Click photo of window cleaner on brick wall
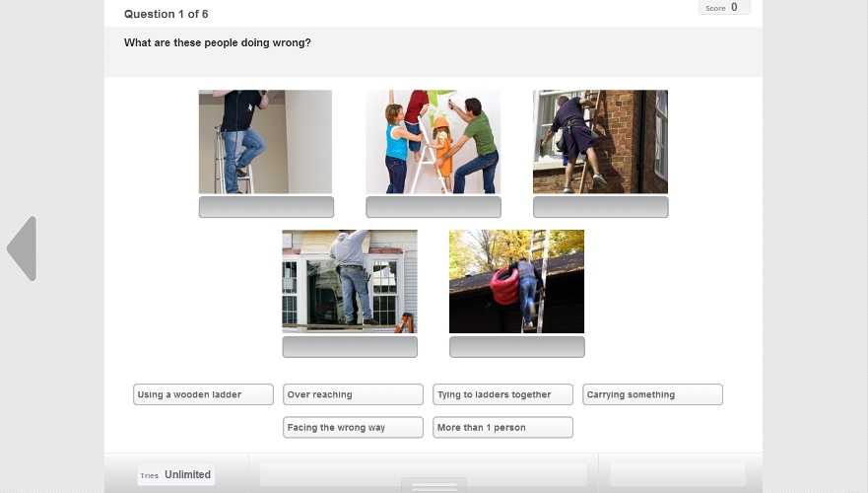The image size is (868, 493). [x=601, y=142]
